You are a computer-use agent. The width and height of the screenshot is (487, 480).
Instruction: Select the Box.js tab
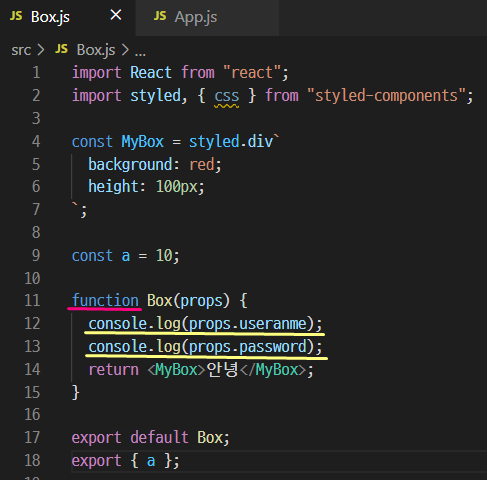(68, 17)
